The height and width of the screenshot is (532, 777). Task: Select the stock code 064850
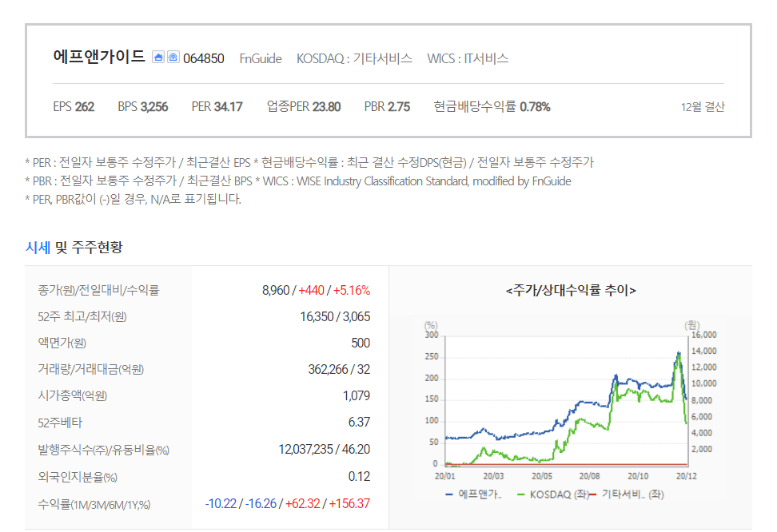click(204, 58)
